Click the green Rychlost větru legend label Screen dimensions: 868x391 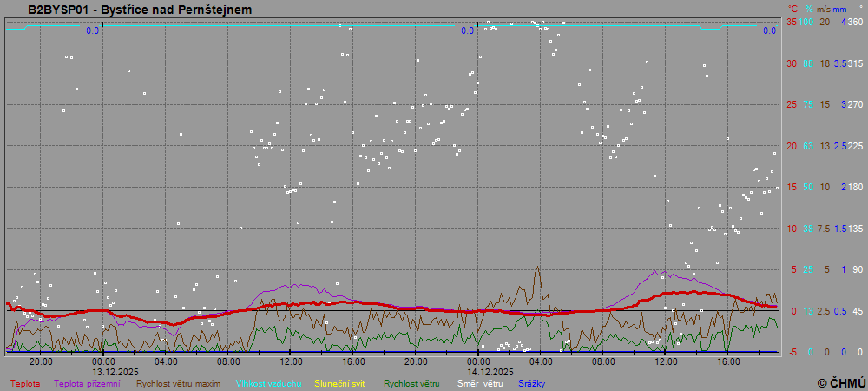point(411,382)
